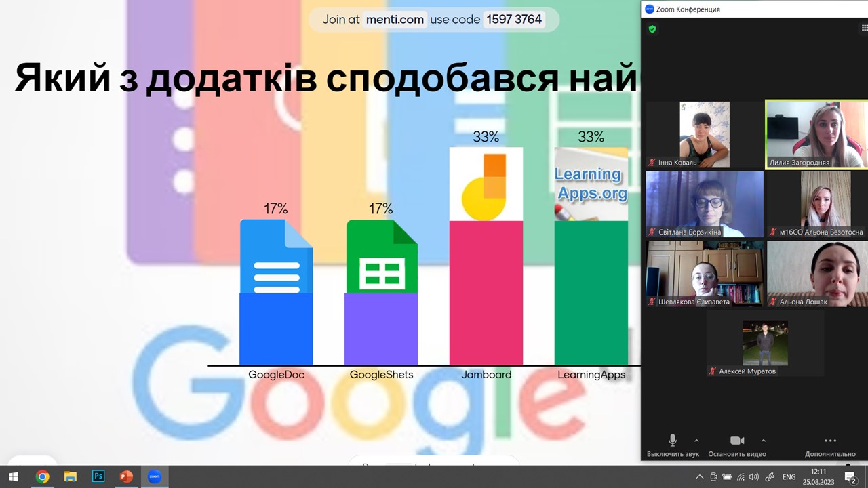Show hidden system tray icons
Viewport: 868px width, 488px height.
(x=699, y=476)
